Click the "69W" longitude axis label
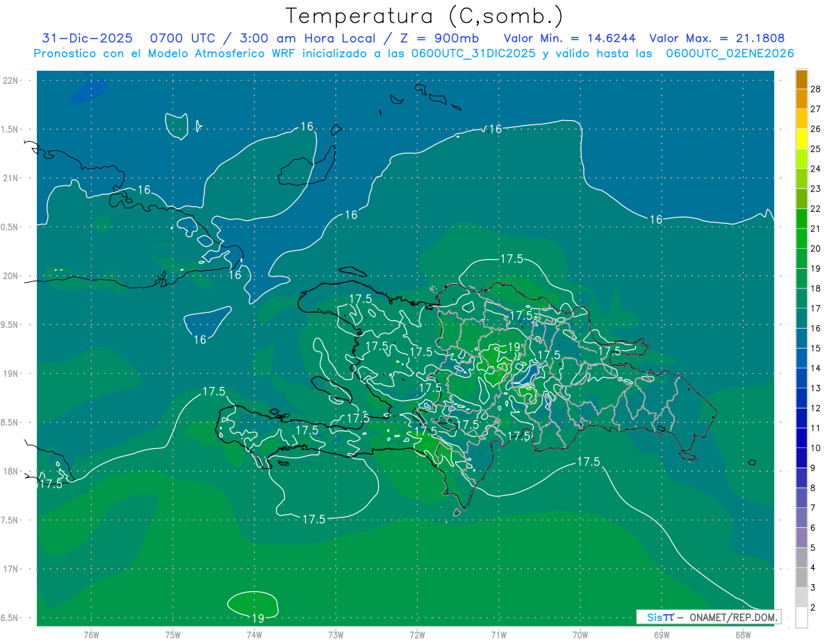The image size is (834, 644). point(662,635)
